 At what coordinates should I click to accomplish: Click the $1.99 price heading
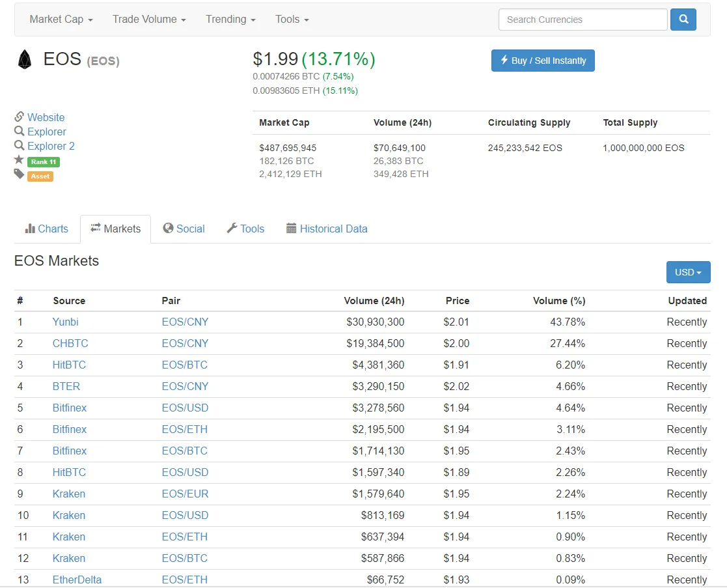(275, 59)
